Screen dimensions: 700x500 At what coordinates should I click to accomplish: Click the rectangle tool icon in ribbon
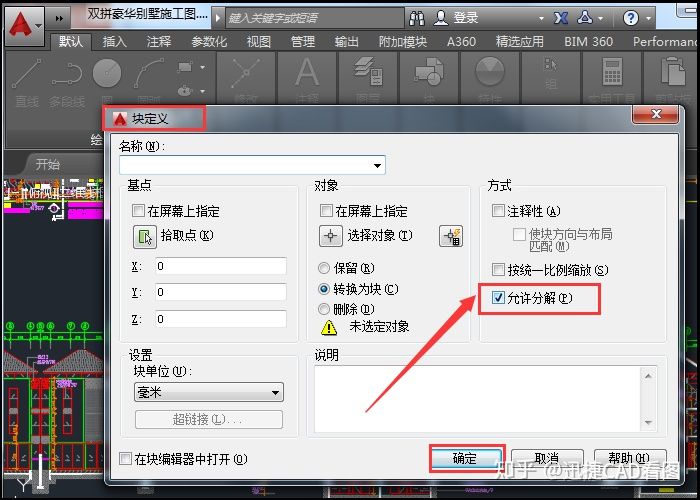pos(184,67)
